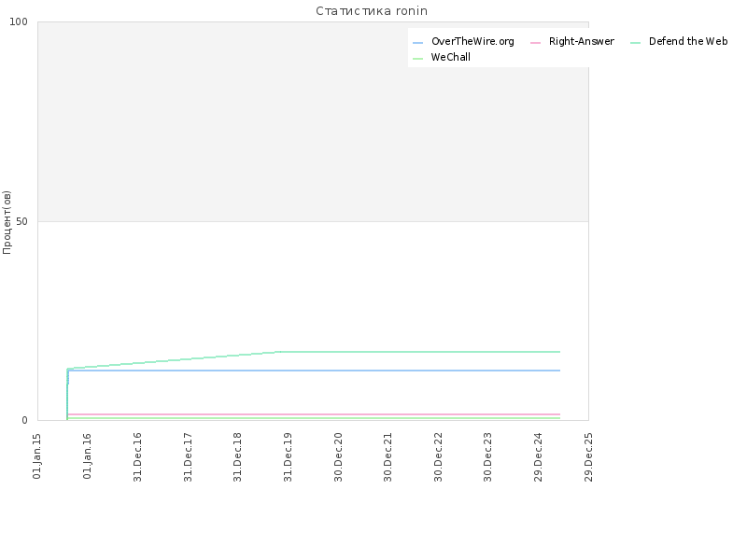Select the WeChall legend label
Viewport: 747px width, 560px height.
451,57
